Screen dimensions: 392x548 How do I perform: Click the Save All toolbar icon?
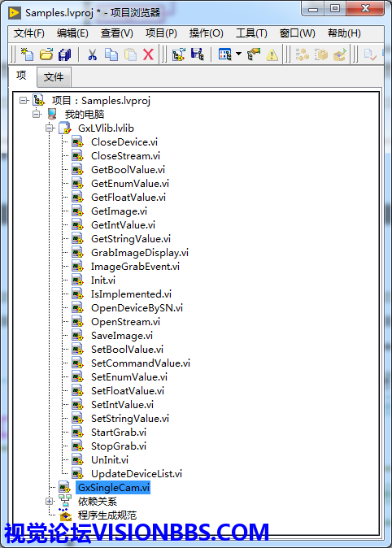(x=65, y=54)
